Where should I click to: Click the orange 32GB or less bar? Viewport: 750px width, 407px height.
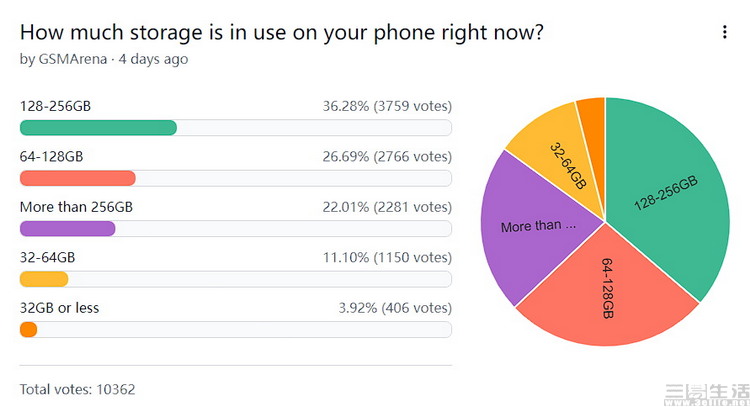29,330
